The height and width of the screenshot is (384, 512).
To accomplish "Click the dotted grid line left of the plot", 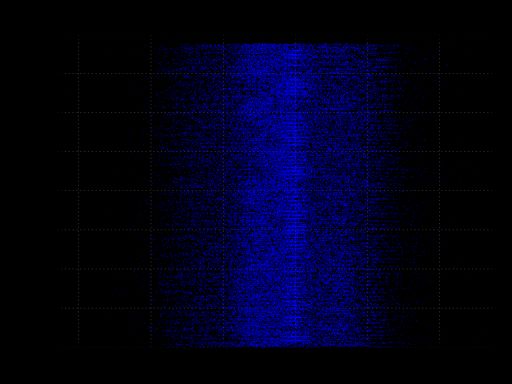I will click(79, 190).
